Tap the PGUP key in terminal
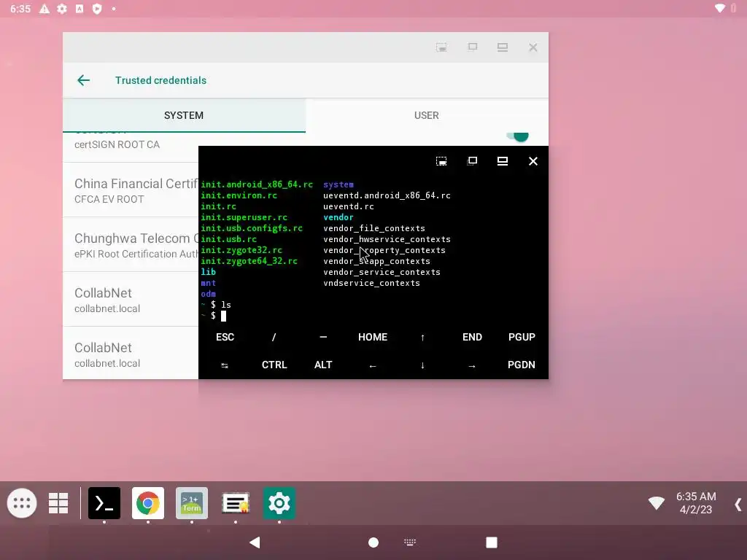The width and height of the screenshot is (747, 560). 522,337
